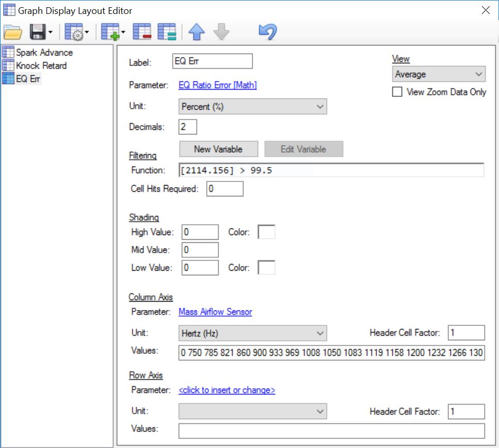
Task: Click the teal lines table icon
Action: pos(167,32)
